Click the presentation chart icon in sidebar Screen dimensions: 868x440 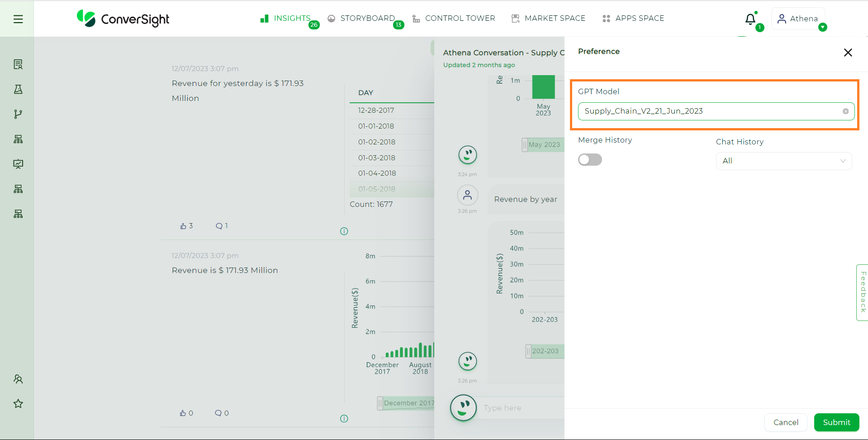pyautogui.click(x=18, y=164)
